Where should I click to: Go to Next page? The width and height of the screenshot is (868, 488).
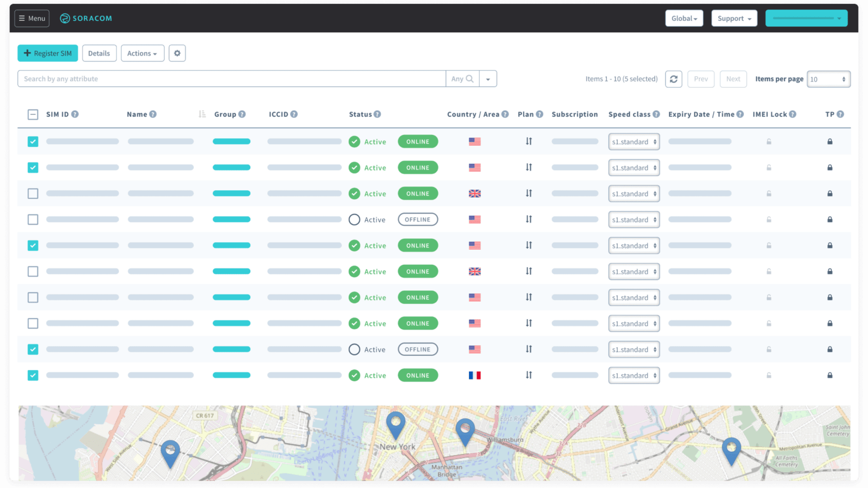click(x=733, y=79)
